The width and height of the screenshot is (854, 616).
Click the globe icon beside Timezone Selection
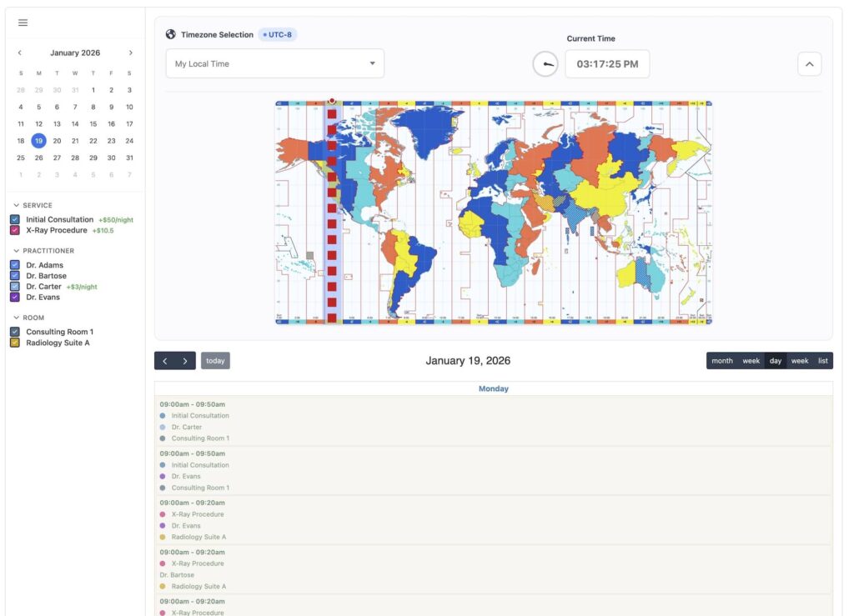pos(171,35)
